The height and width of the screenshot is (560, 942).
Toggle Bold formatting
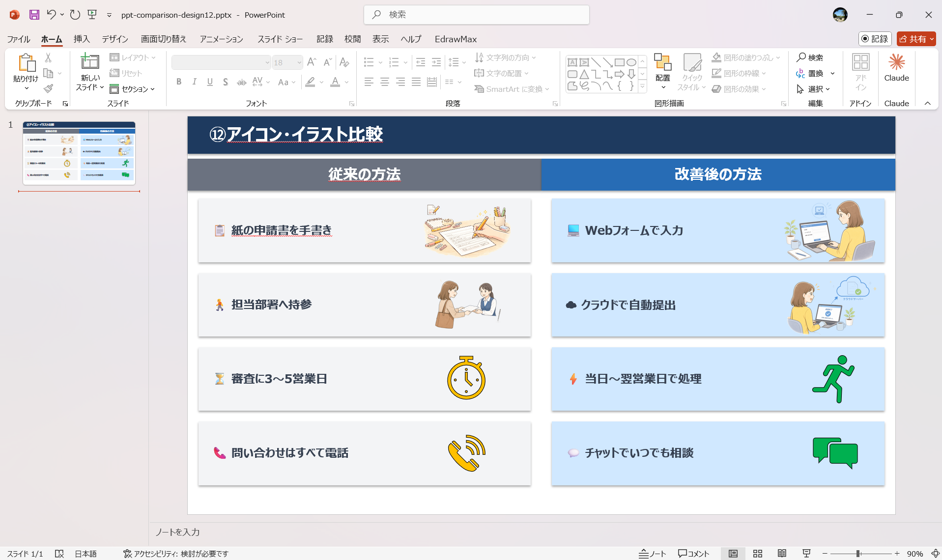(x=179, y=82)
